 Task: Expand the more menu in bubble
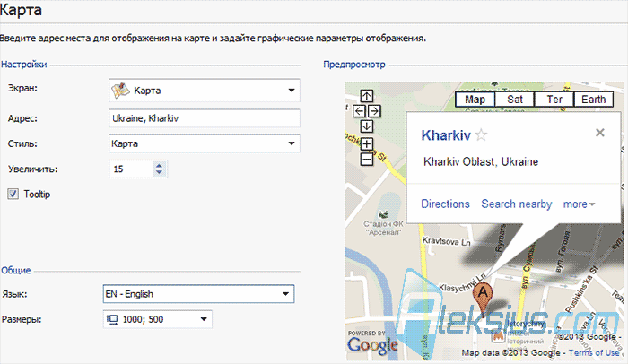579,204
